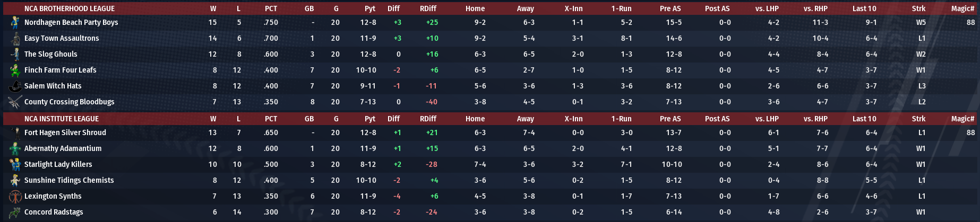Click the Salem Witch Hats hat icon

point(15,86)
